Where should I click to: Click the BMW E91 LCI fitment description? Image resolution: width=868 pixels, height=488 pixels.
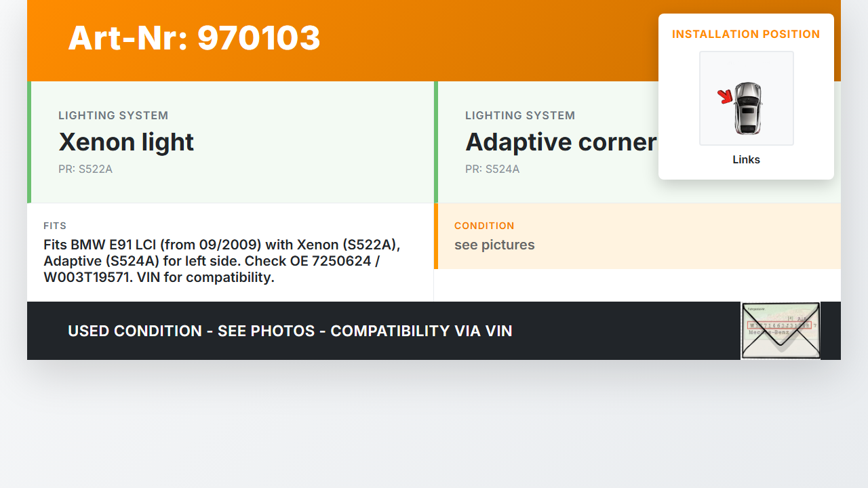click(222, 261)
